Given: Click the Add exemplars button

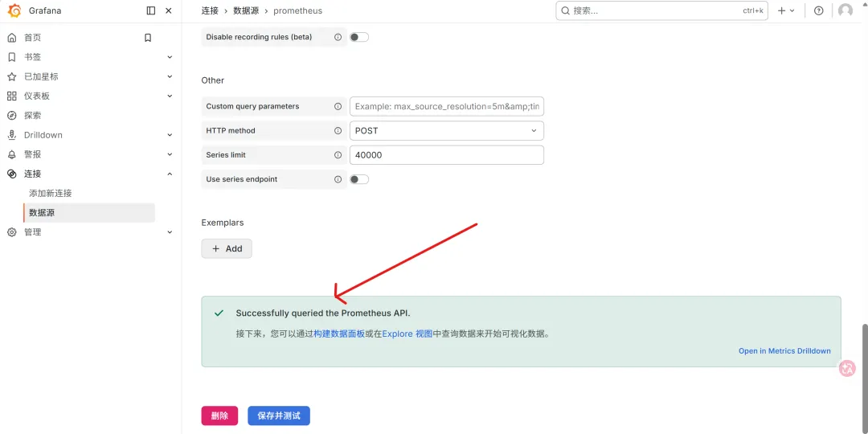Looking at the screenshot, I should click(x=227, y=248).
